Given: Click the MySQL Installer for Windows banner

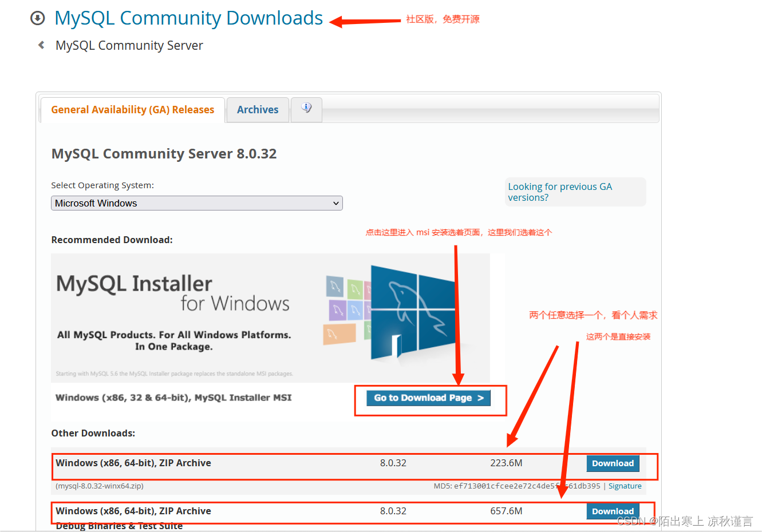Looking at the screenshot, I should tap(270, 318).
